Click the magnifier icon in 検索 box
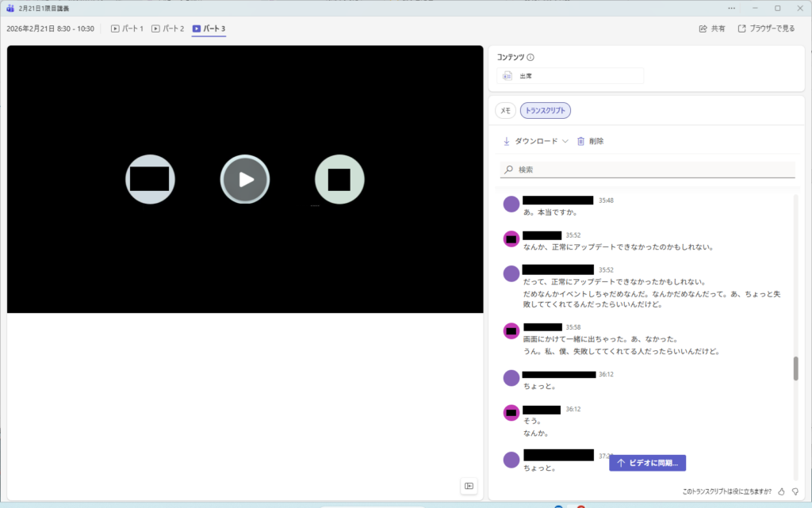This screenshot has height=508, width=812. point(508,170)
